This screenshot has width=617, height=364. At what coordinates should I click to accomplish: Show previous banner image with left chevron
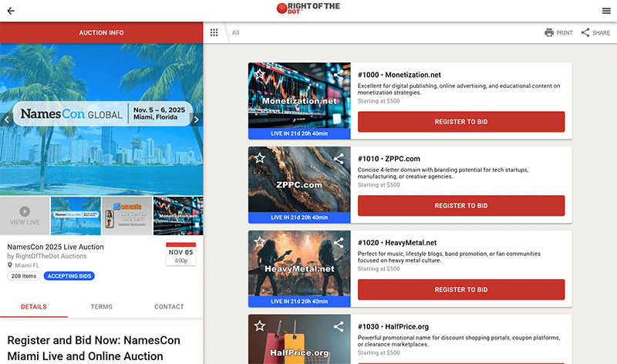(7, 120)
